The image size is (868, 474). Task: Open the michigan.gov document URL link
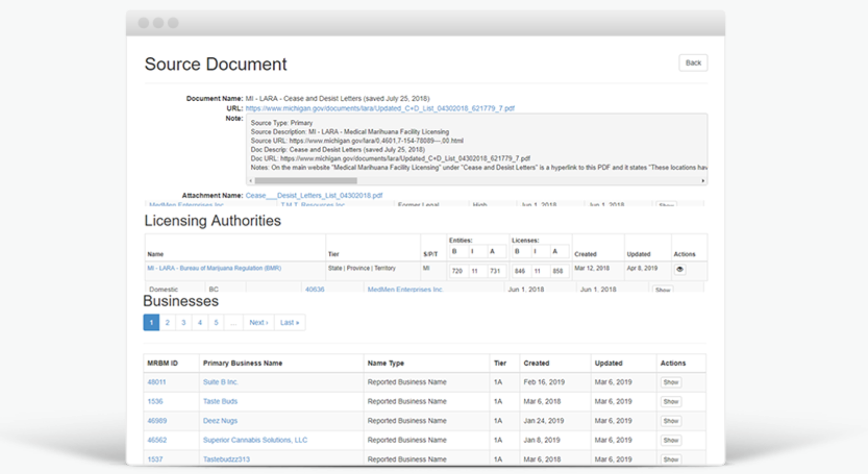[x=380, y=109]
